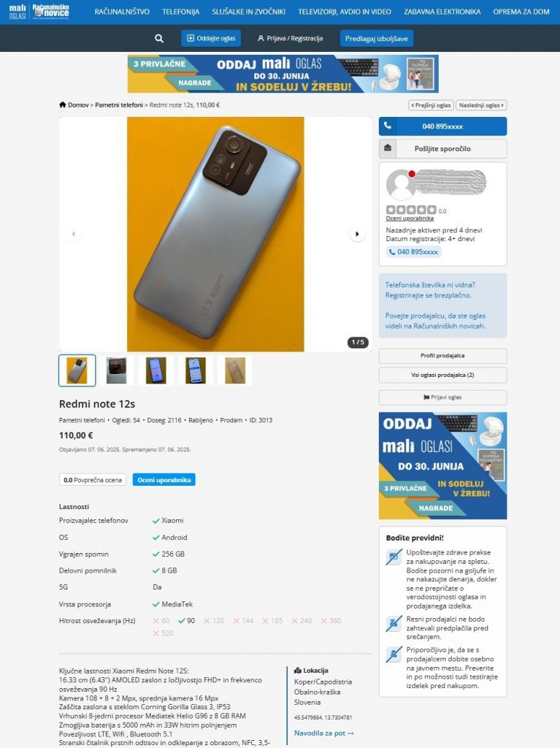Go to previous photo with left arrow
The height and width of the screenshot is (748, 560).
pyautogui.click(x=74, y=234)
